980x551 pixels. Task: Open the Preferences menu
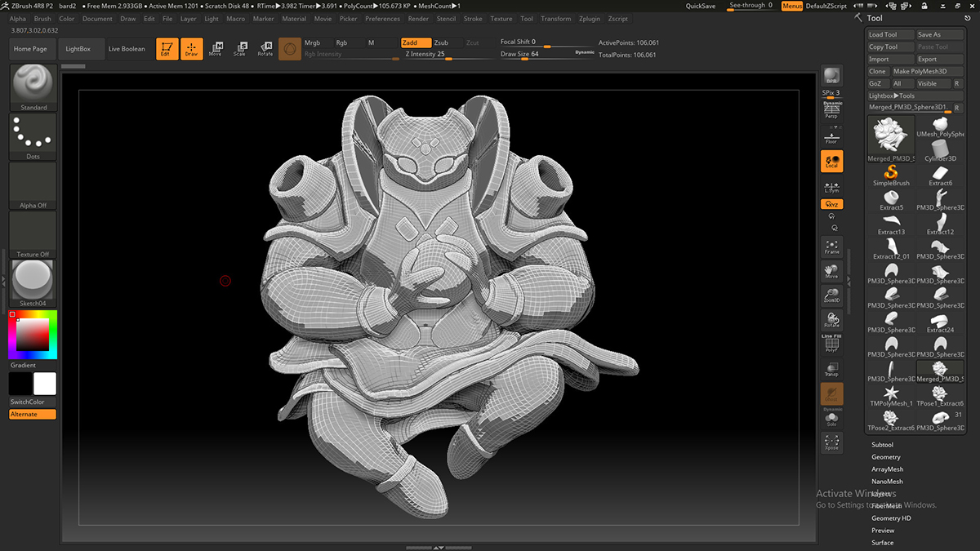click(382, 19)
